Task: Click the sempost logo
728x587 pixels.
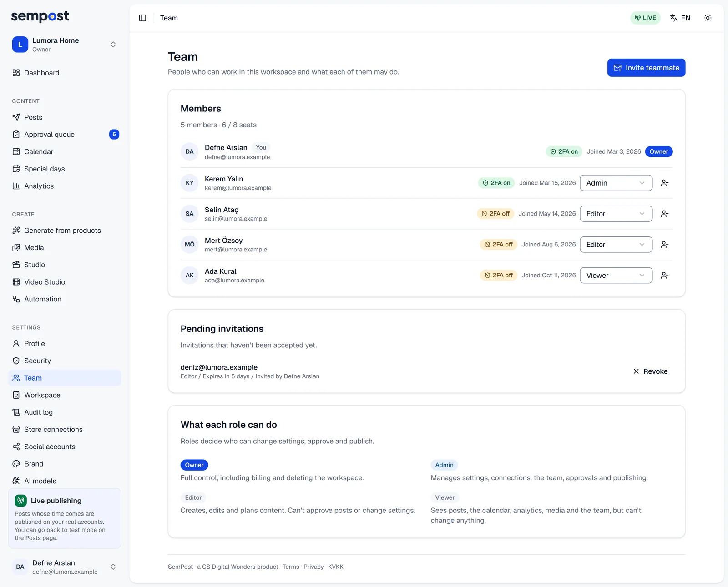Action: 40,17
